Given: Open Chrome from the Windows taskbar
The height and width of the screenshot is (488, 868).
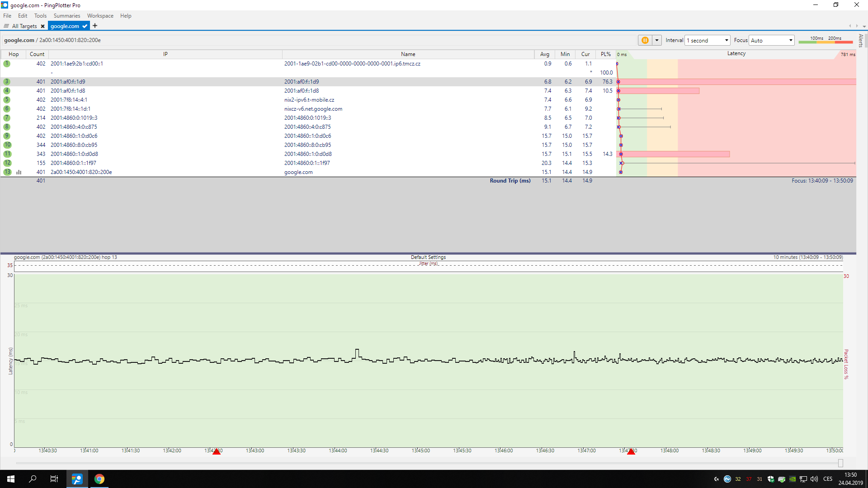Looking at the screenshot, I should point(99,479).
